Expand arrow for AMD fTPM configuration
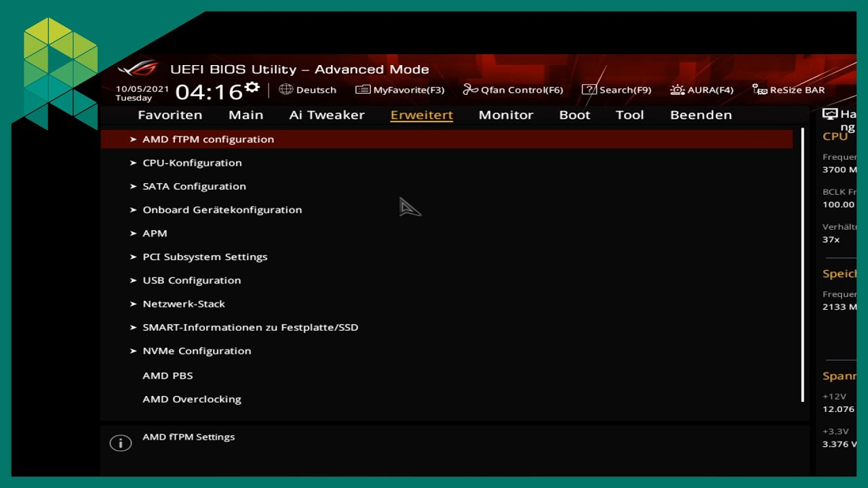 134,139
